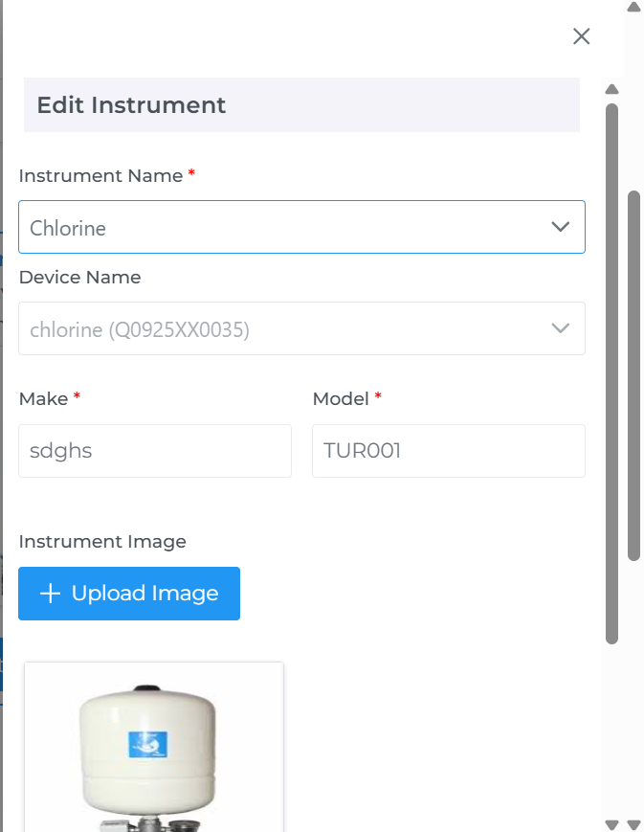Click the Edit Instrument header title
The image size is (644, 832).
(x=131, y=105)
